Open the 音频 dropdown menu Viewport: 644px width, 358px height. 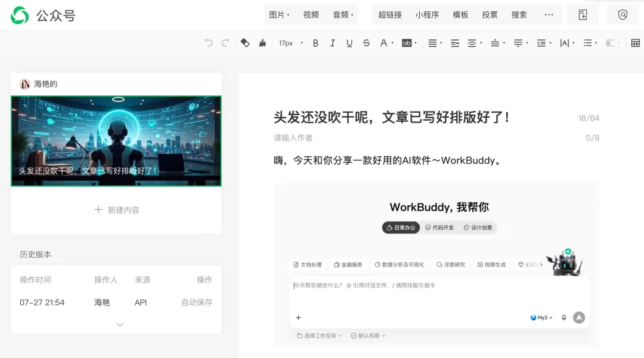(343, 15)
